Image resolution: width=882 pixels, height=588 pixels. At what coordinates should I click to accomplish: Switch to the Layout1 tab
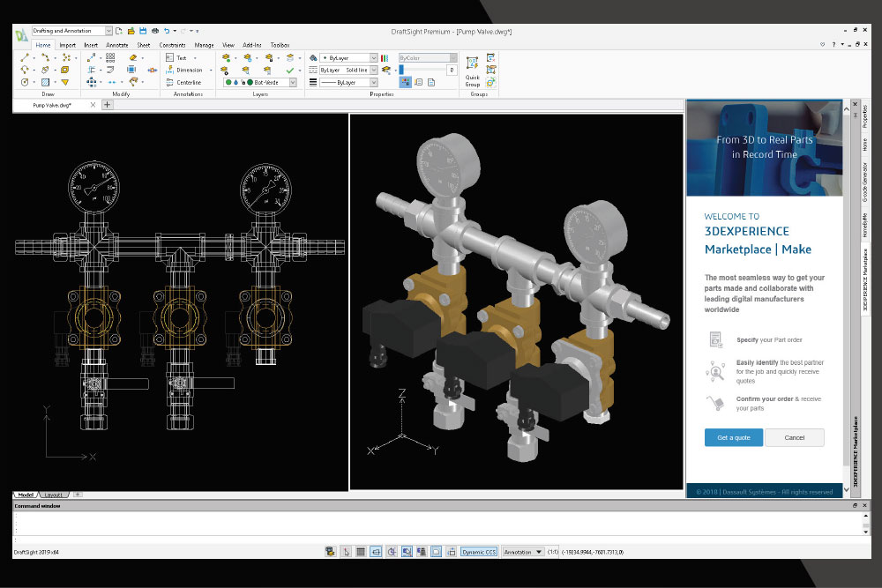coord(52,495)
